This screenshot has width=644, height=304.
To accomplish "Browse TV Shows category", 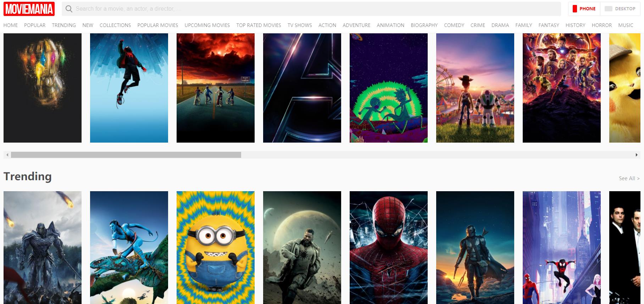I will [x=300, y=25].
